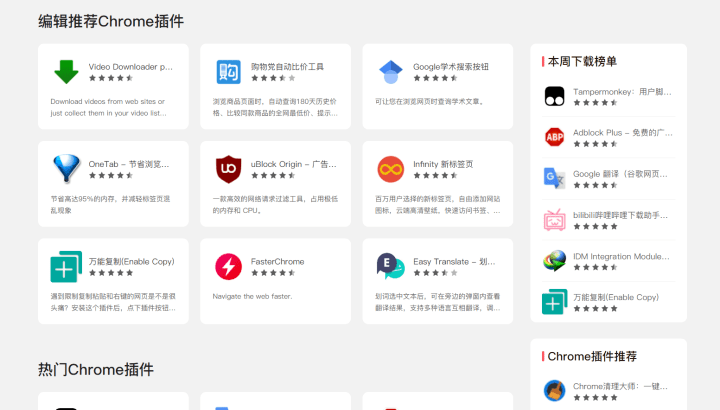This screenshot has height=410, width=720.
Task: Open Adblock Plus – 免费的广... entry
Action: click(623, 133)
